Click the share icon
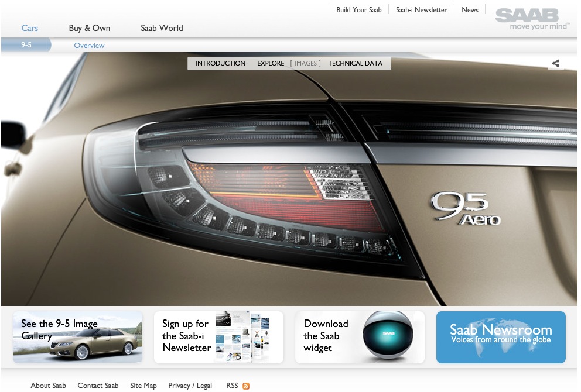581x392 pixels. [x=556, y=63]
